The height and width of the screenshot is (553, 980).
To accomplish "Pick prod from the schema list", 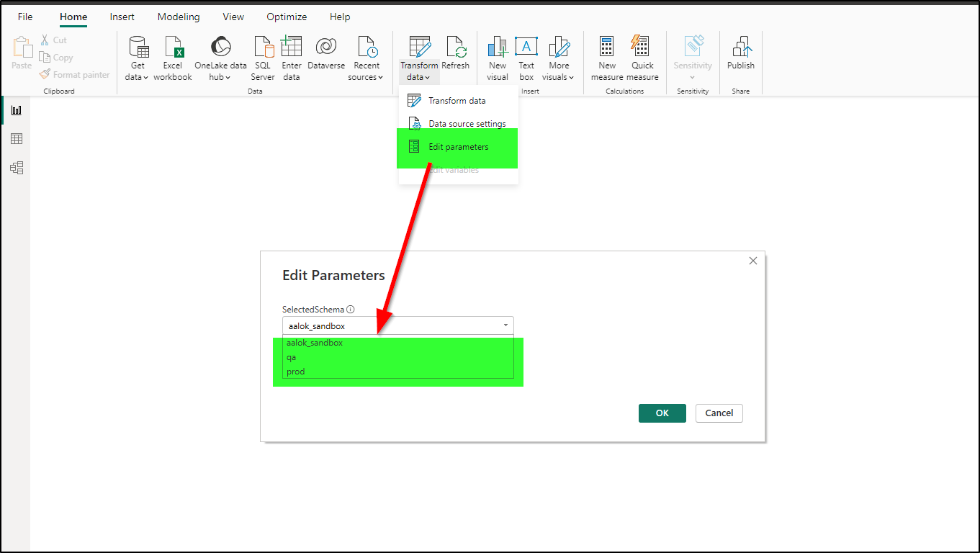I will point(398,372).
